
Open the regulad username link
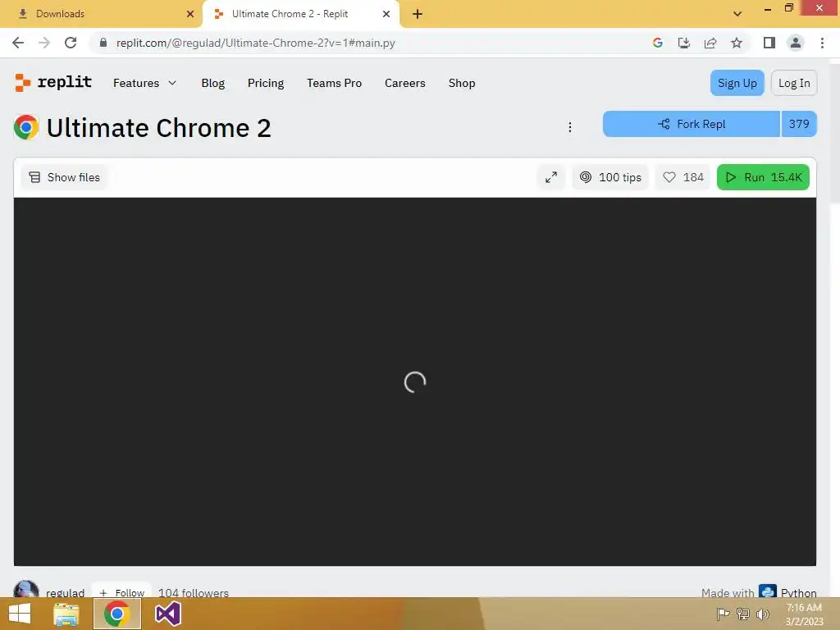point(66,592)
